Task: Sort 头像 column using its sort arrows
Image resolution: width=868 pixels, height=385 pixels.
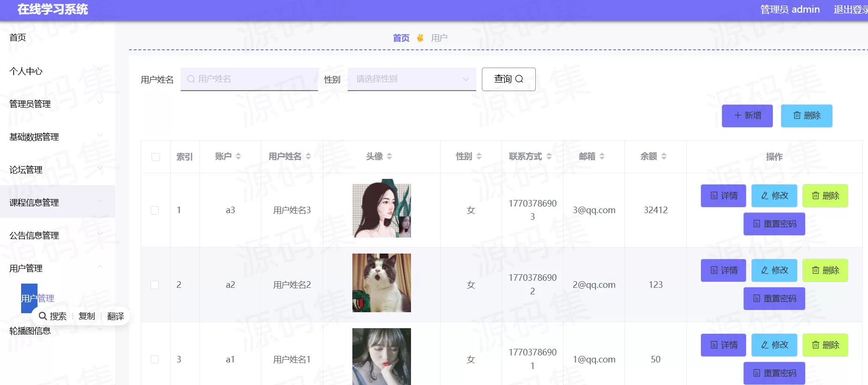Action: [389, 156]
